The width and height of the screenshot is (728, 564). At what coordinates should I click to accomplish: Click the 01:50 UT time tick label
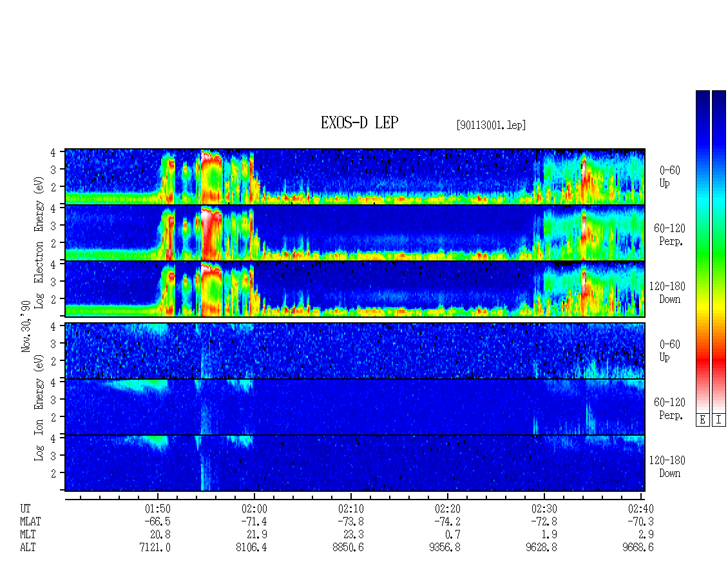pyautogui.click(x=158, y=509)
